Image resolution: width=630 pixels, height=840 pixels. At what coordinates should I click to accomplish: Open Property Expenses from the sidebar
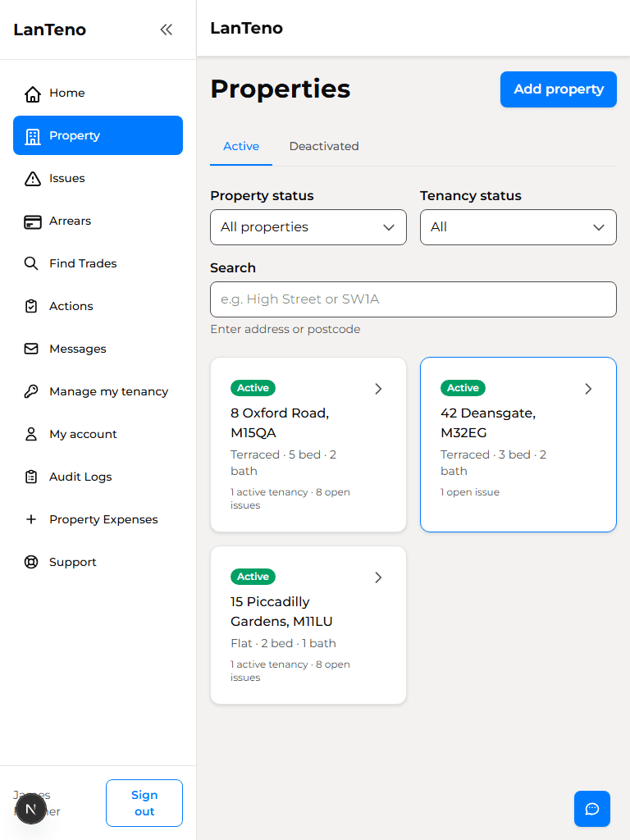coord(98,519)
